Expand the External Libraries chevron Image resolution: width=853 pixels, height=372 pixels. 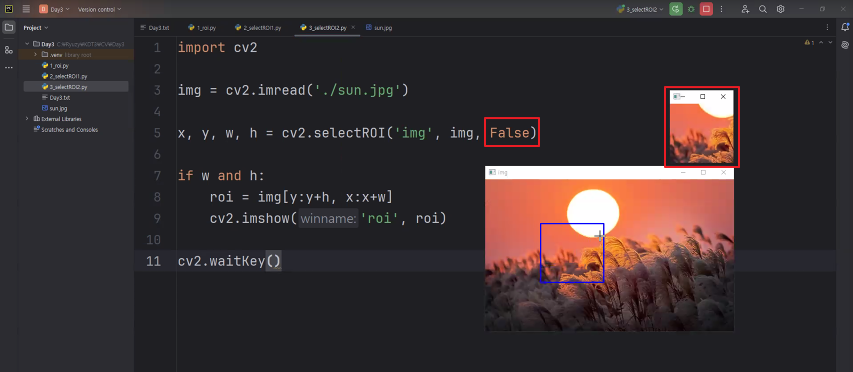[27, 119]
